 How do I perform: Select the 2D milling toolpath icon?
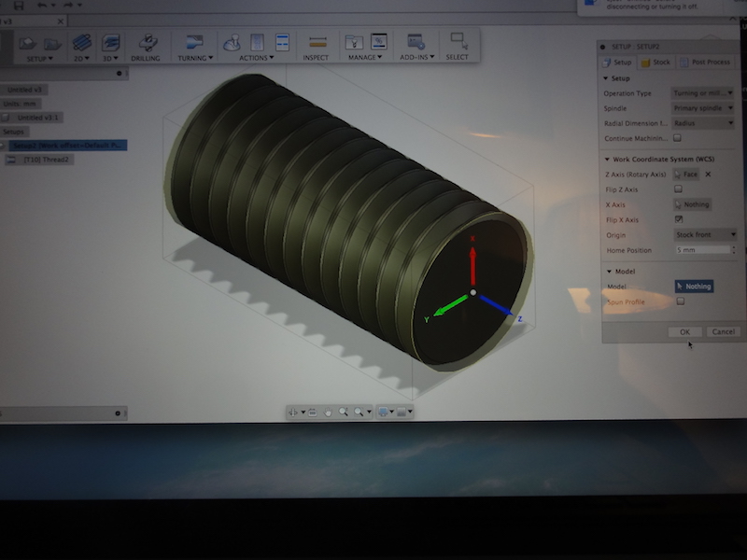[x=82, y=43]
